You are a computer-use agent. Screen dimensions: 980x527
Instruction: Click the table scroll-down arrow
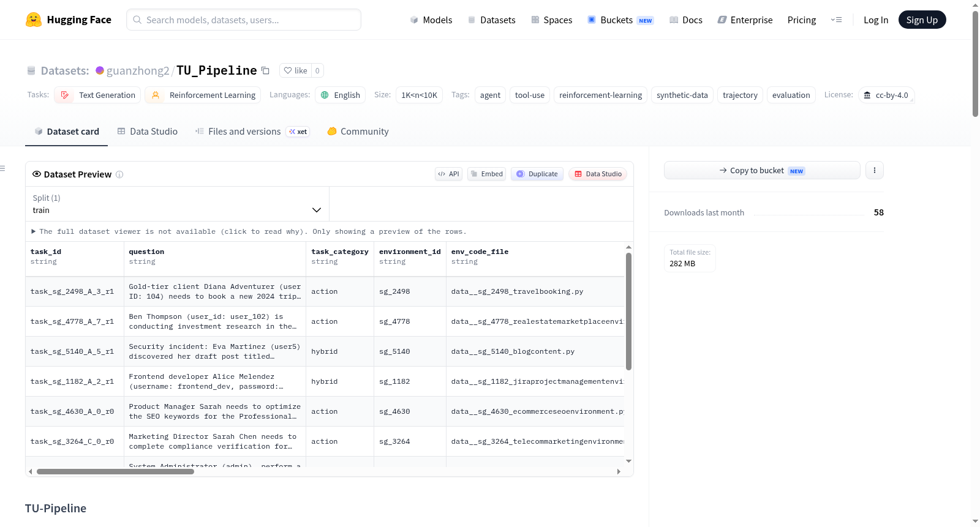pyautogui.click(x=628, y=461)
